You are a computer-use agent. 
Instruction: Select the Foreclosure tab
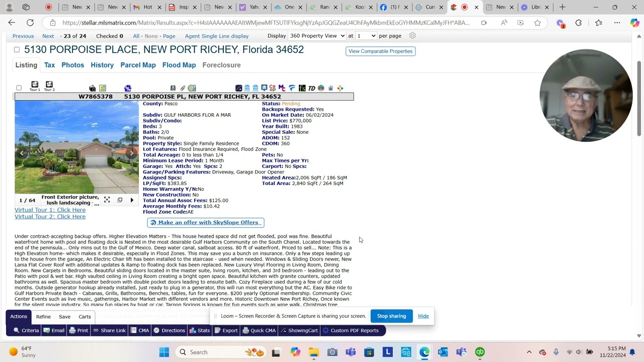pos(221,65)
